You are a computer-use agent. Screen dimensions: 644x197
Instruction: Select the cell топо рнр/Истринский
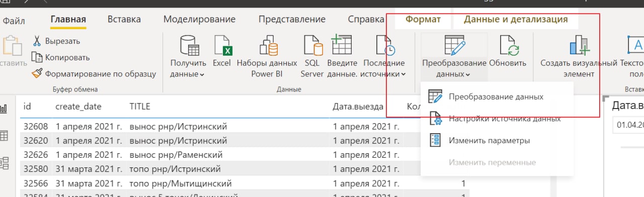[x=175, y=169]
